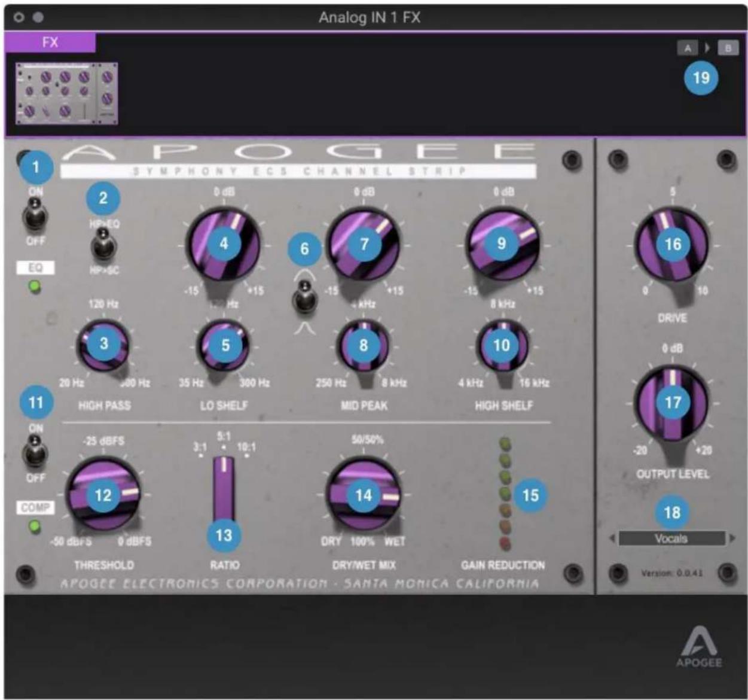748x700 pixels.
Task: Click the 'HIGH SHELF' label
Action: click(503, 406)
